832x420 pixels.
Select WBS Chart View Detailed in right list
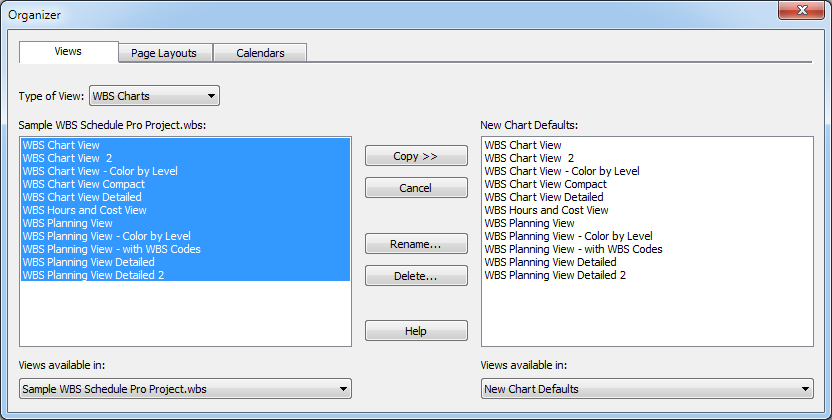pos(543,197)
